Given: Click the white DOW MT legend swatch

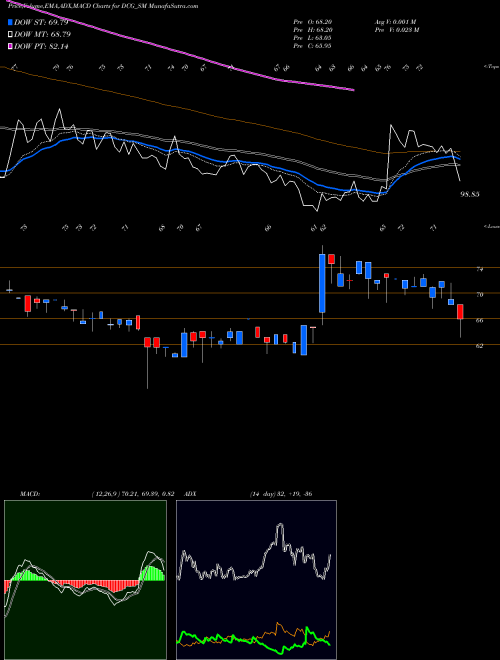Looking at the screenshot, I should coord(10,35).
